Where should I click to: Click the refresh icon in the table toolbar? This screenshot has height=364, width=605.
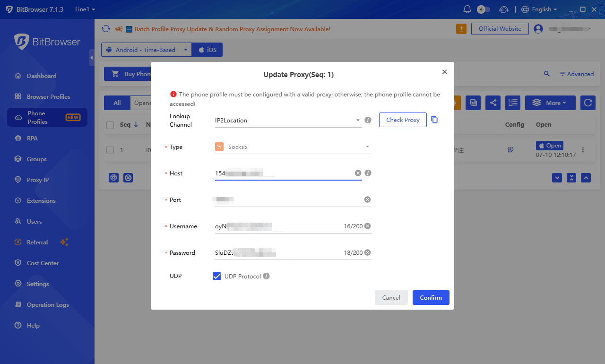pyautogui.click(x=588, y=103)
